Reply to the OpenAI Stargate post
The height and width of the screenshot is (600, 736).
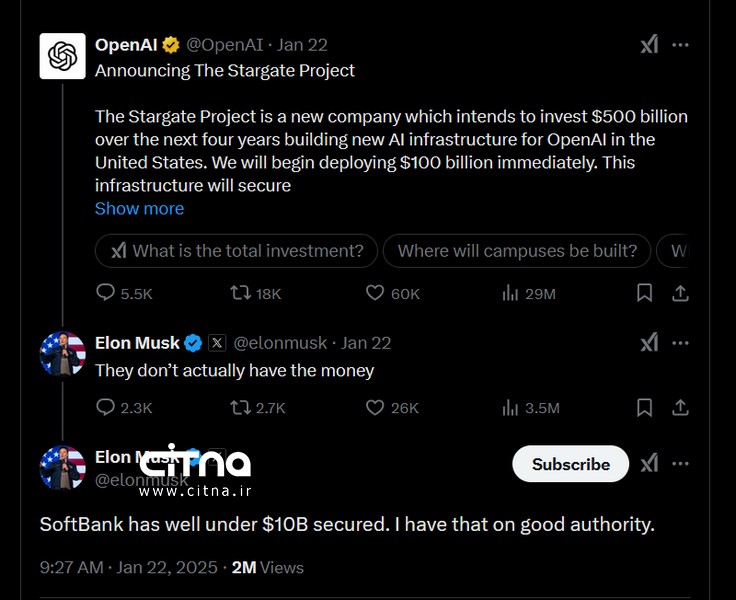[x=106, y=293]
